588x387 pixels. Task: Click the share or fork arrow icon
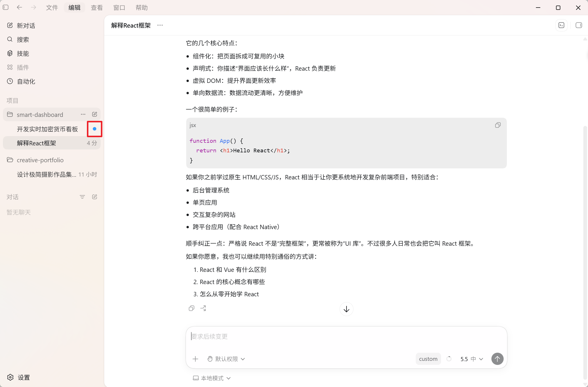click(x=203, y=308)
